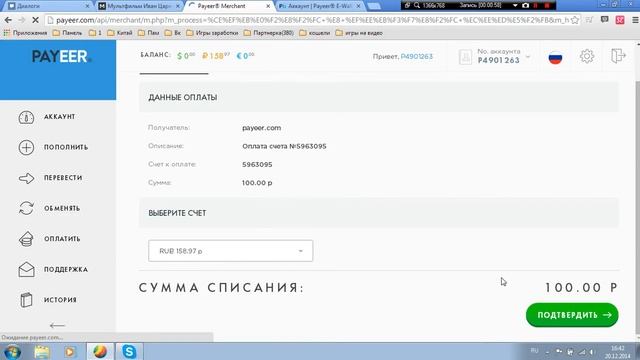The width and height of the screenshot is (640, 360).
Task: Switch to Аккаунт Payeer E-Wallet tab
Action: 320,6
